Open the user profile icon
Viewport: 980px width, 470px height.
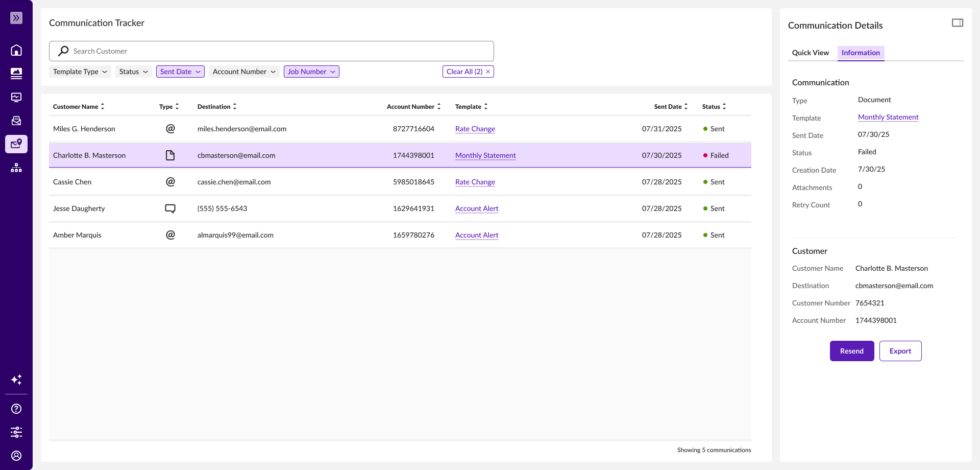16,456
